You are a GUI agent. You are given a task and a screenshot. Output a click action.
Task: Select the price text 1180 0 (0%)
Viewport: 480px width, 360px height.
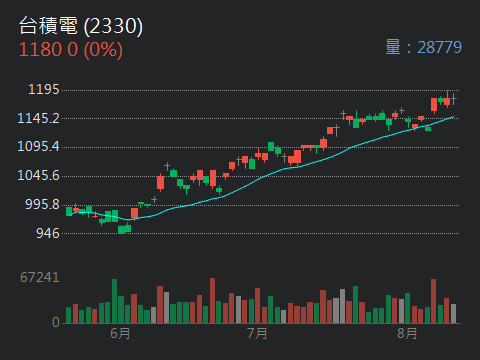pyautogui.click(x=71, y=50)
